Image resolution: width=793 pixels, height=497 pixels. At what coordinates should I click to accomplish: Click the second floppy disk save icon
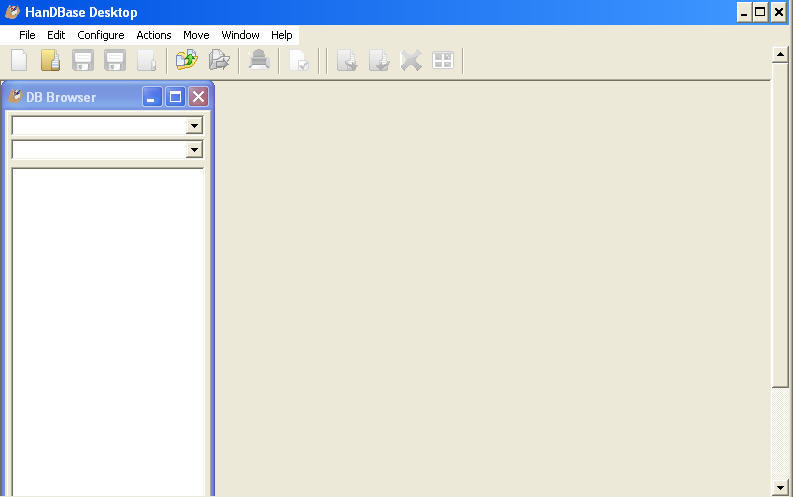pos(115,60)
